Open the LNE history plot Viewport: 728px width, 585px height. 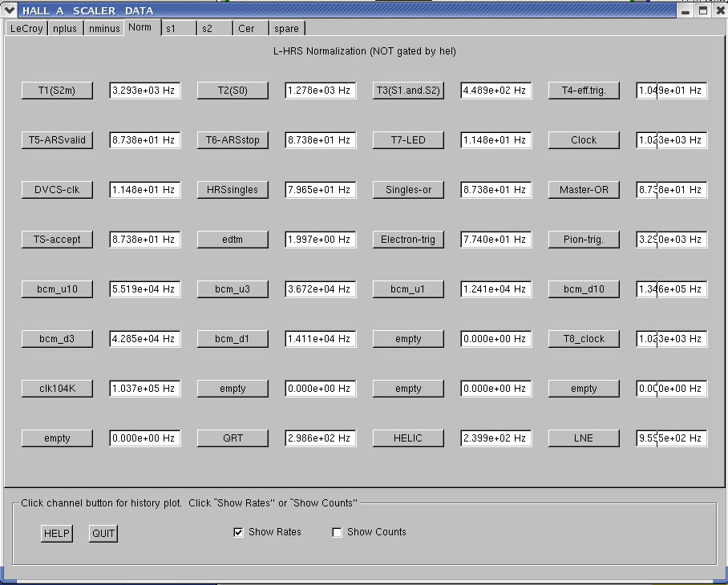click(x=584, y=438)
